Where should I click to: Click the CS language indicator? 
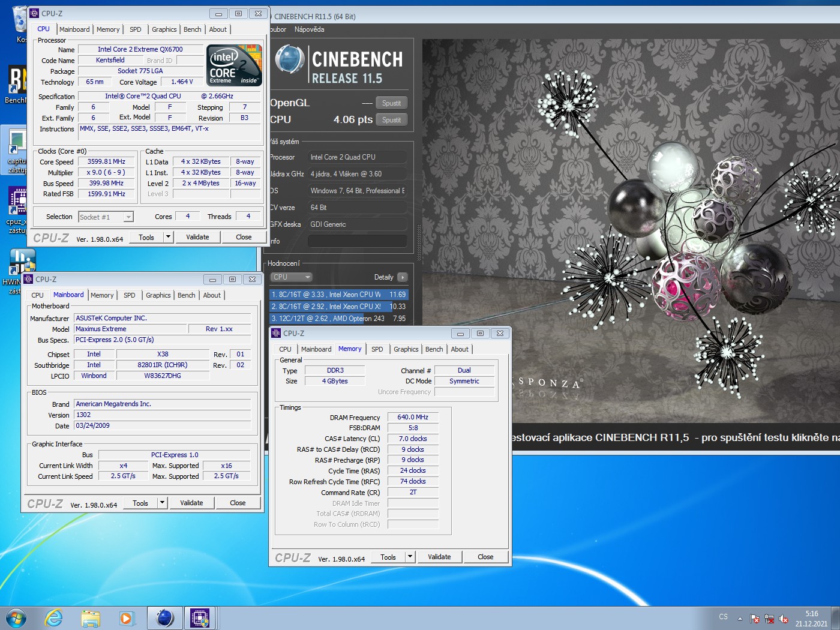click(724, 617)
